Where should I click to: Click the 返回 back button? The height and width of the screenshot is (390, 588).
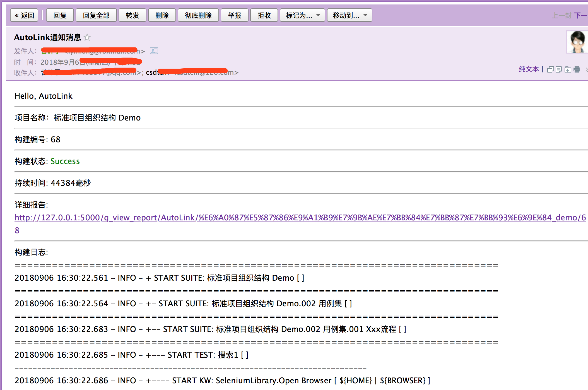(24, 15)
